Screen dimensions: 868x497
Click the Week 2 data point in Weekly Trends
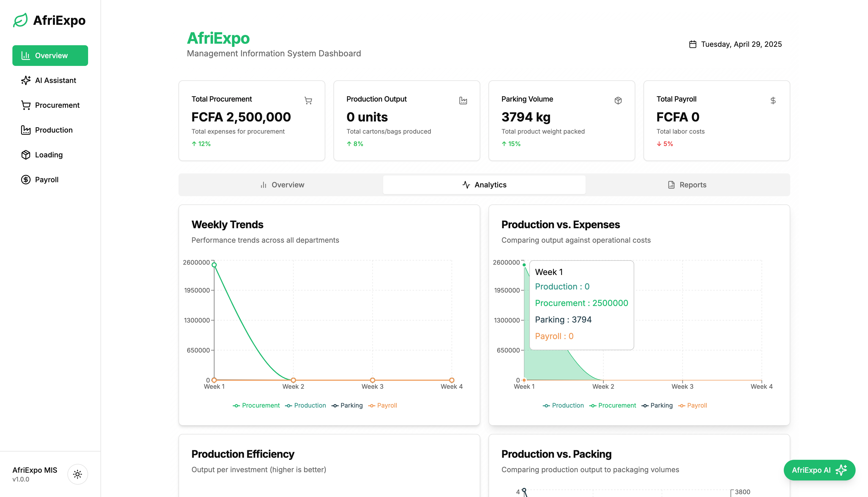point(293,380)
